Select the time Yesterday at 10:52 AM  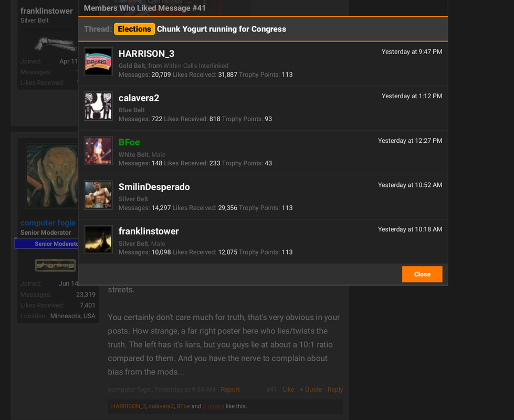tap(410, 185)
